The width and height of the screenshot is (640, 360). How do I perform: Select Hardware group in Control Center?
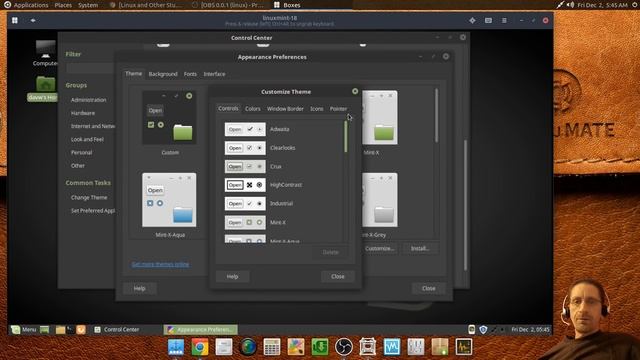tap(83, 113)
